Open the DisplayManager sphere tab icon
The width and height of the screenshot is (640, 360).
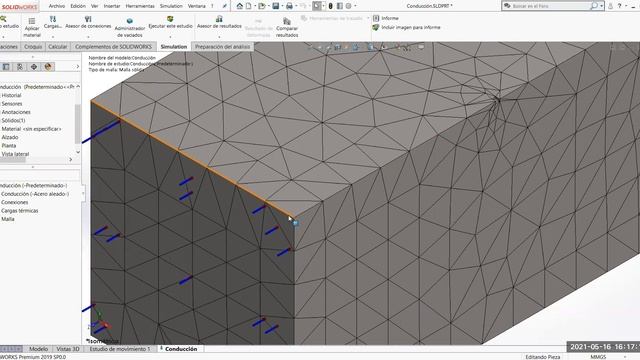48,67
